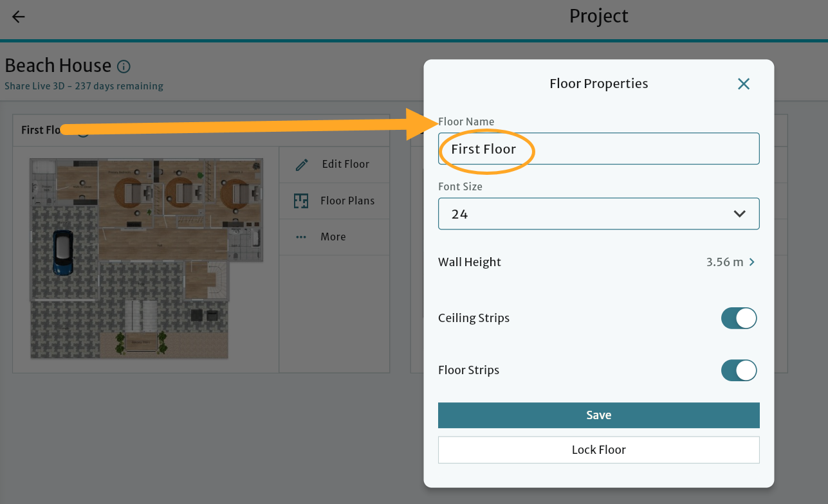Open the Font Size dropdown
Screen dimensions: 828x504
tap(598, 213)
